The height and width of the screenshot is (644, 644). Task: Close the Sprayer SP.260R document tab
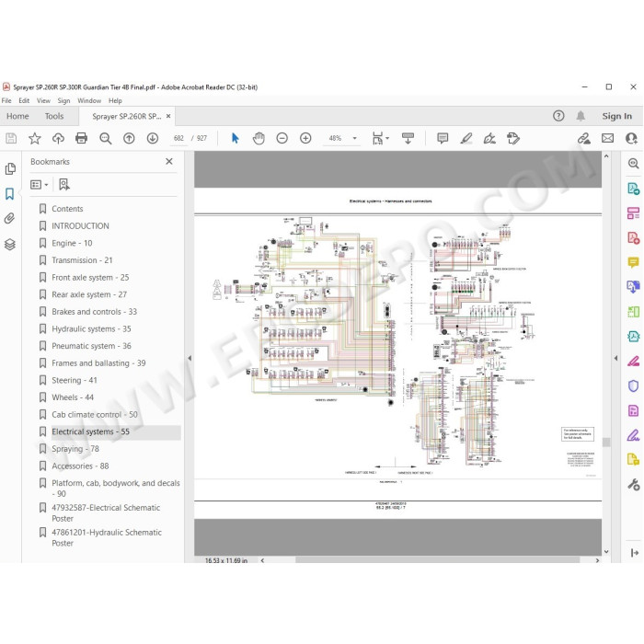tap(168, 116)
